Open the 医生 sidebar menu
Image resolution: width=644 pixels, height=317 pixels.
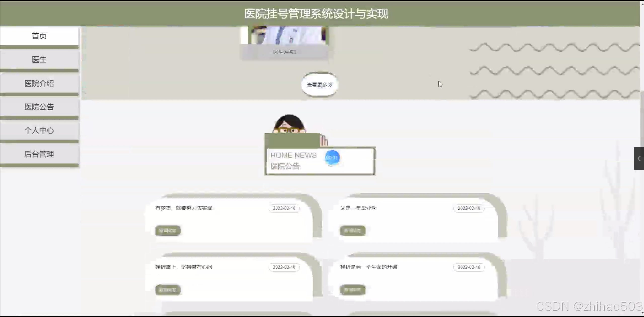tap(39, 59)
